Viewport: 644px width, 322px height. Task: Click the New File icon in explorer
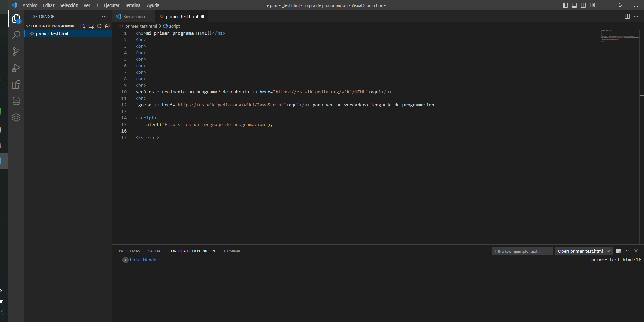(83, 26)
